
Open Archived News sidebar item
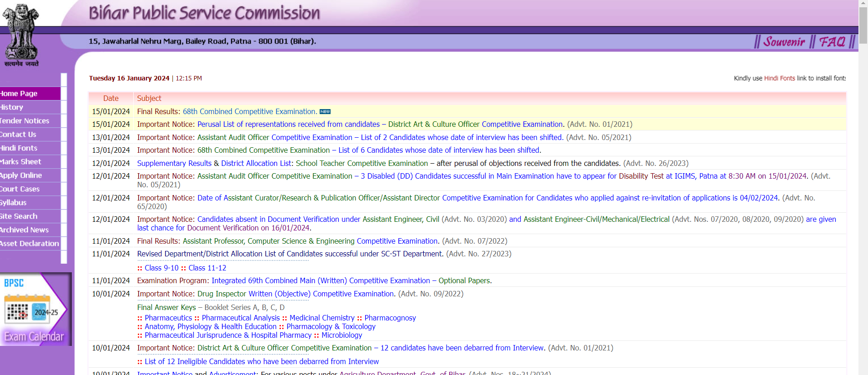30,230
